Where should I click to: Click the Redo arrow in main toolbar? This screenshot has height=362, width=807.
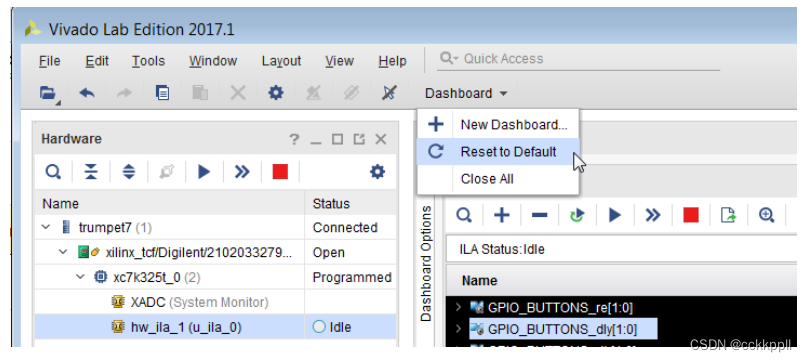coord(124,93)
